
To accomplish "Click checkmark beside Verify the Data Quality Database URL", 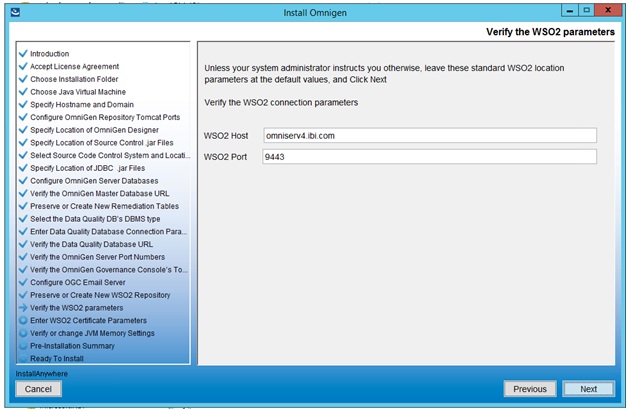I will pos(23,244).
